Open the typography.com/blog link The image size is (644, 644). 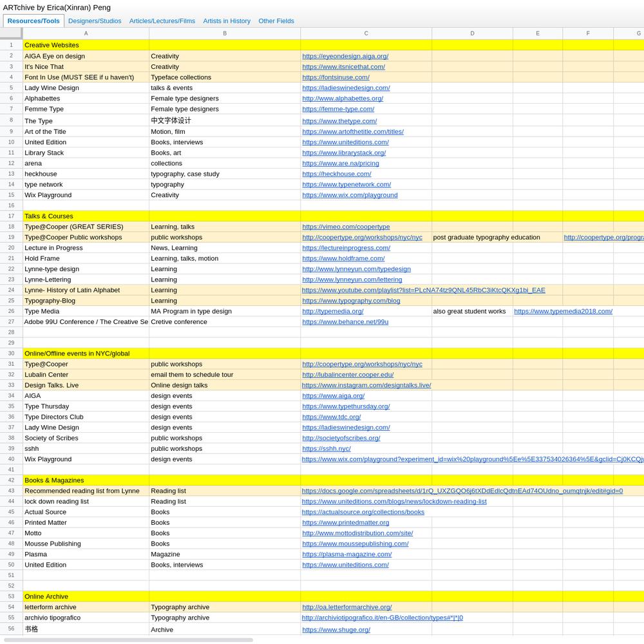[351, 301]
